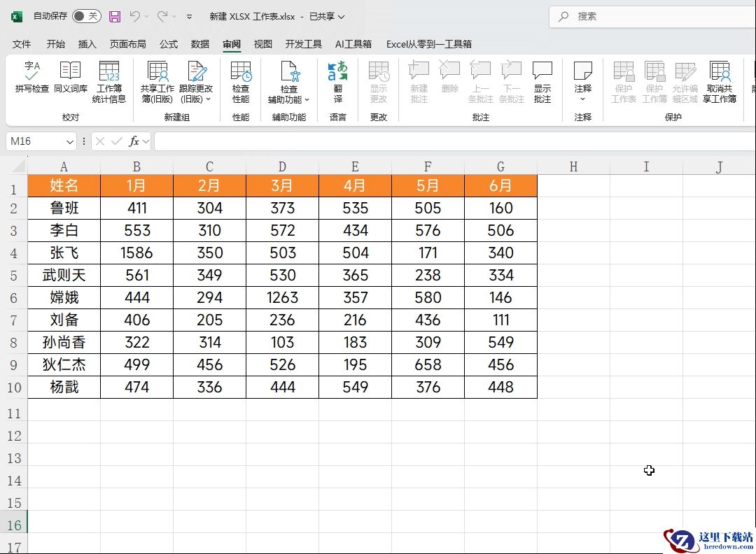The height and width of the screenshot is (554, 756).
Task: Open the undo history dropdown
Action: [x=146, y=17]
